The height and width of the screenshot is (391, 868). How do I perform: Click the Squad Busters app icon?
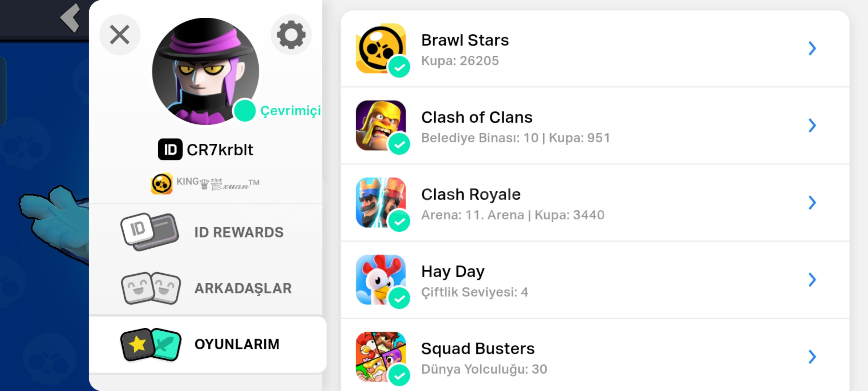tap(381, 357)
